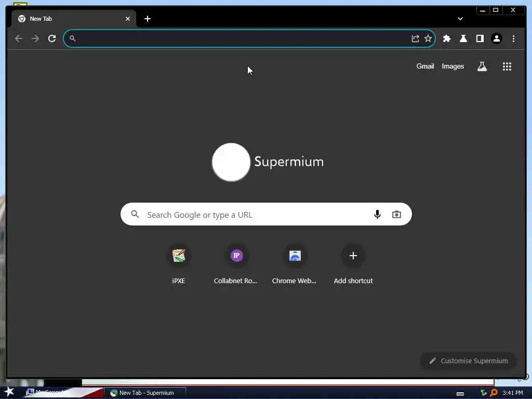532x399 pixels.
Task: Open the toolbar Experiments flask
Action: pyautogui.click(x=463, y=38)
